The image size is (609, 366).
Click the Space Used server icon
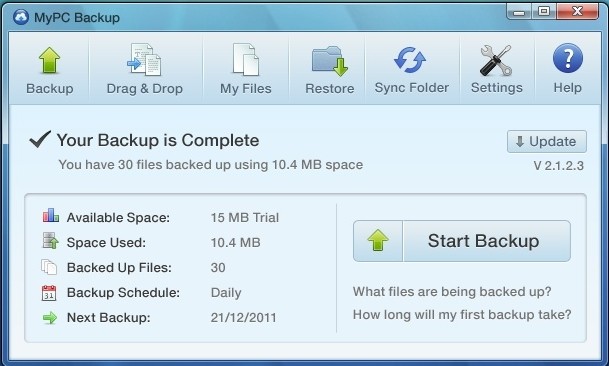point(50,241)
